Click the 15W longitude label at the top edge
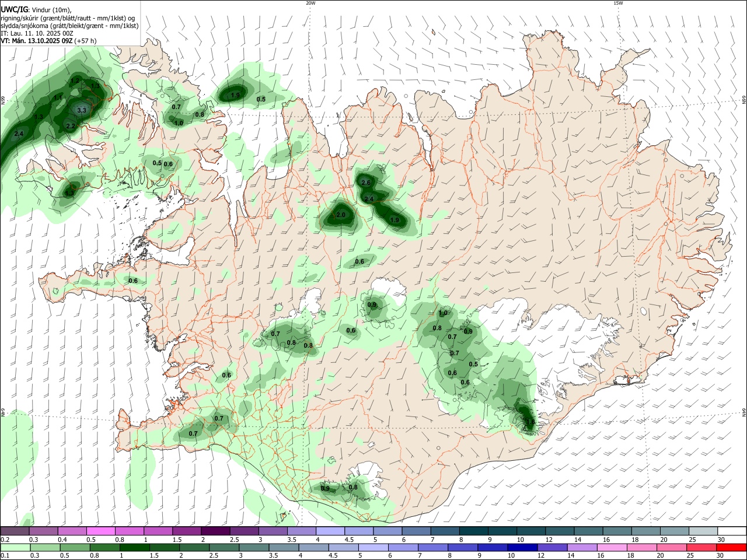 tap(618, 3)
